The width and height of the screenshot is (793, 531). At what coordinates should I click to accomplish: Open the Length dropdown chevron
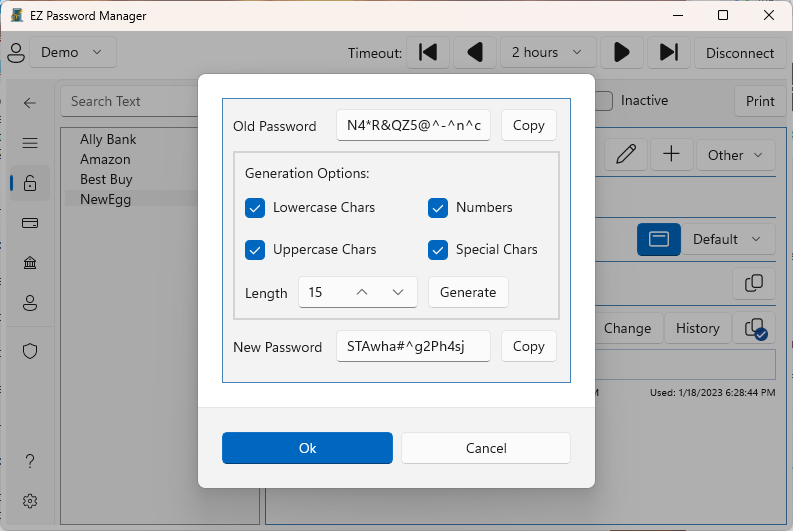pyautogui.click(x=398, y=292)
